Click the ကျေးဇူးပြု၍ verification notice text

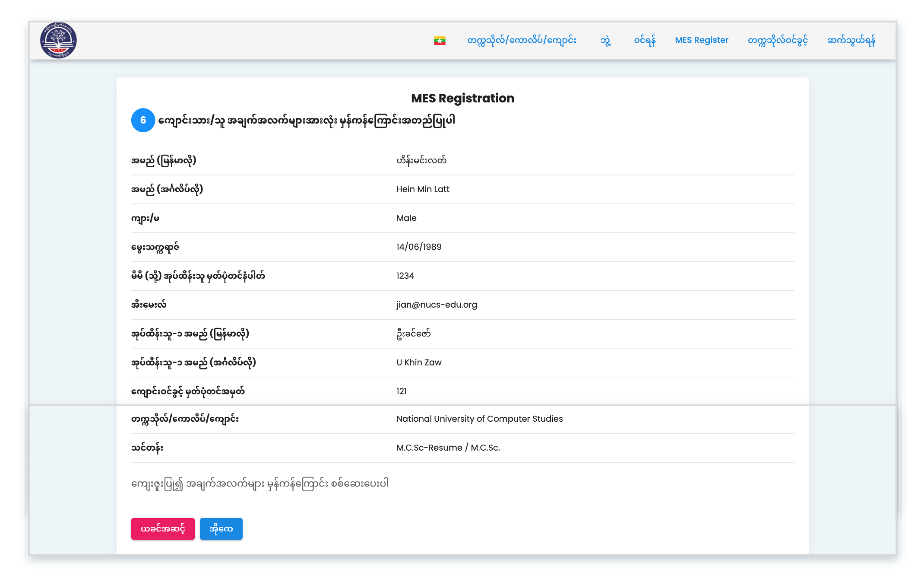coord(260,484)
